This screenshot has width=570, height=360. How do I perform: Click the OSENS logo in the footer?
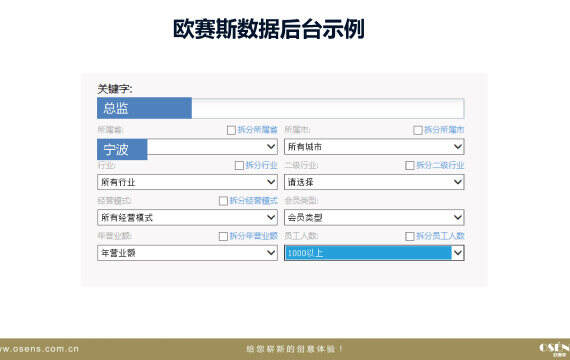pyautogui.click(x=555, y=349)
